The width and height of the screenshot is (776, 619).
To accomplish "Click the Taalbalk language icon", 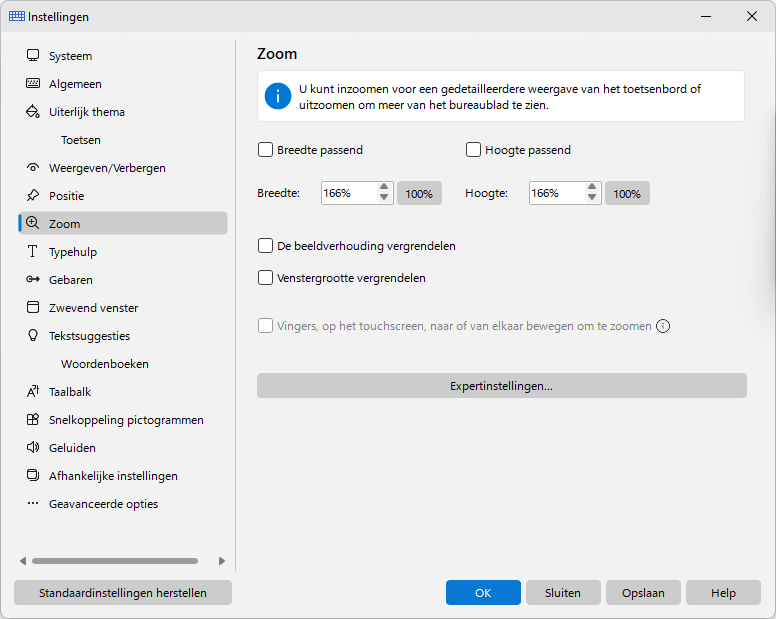I will pos(33,391).
